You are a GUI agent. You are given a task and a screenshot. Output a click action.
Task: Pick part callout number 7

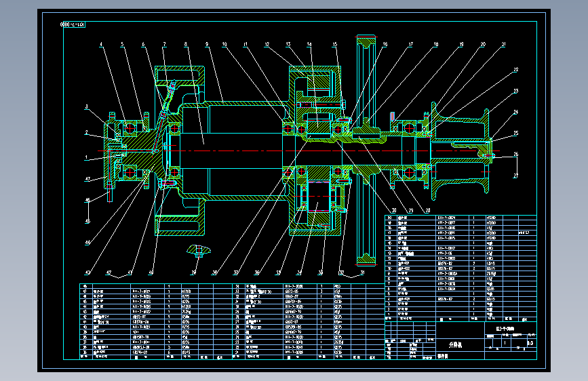164,44
